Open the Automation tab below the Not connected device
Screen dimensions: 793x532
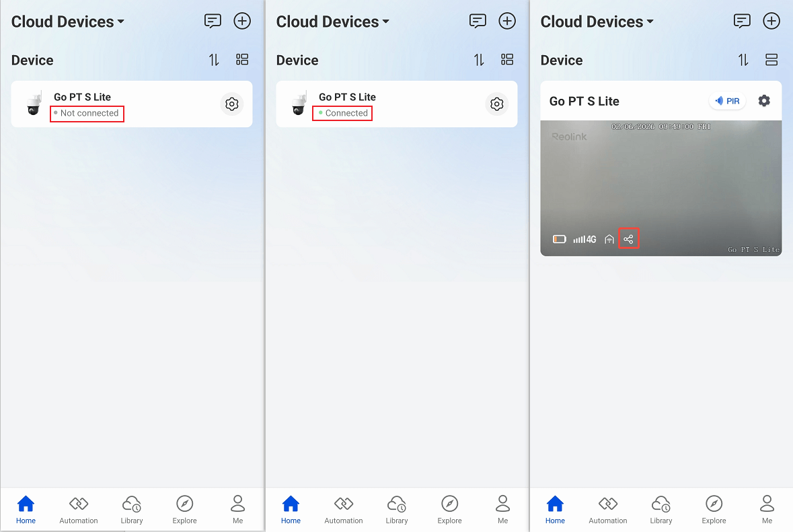pyautogui.click(x=79, y=509)
